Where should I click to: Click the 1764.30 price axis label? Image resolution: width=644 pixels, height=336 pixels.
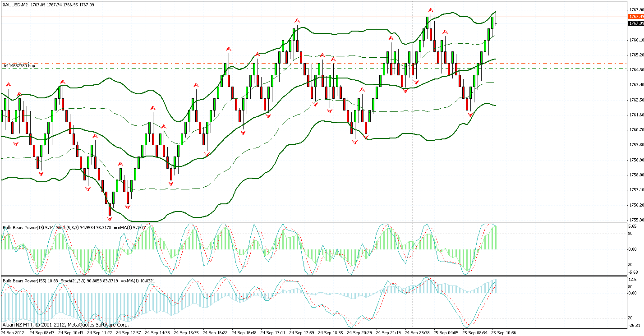pyautogui.click(x=637, y=70)
